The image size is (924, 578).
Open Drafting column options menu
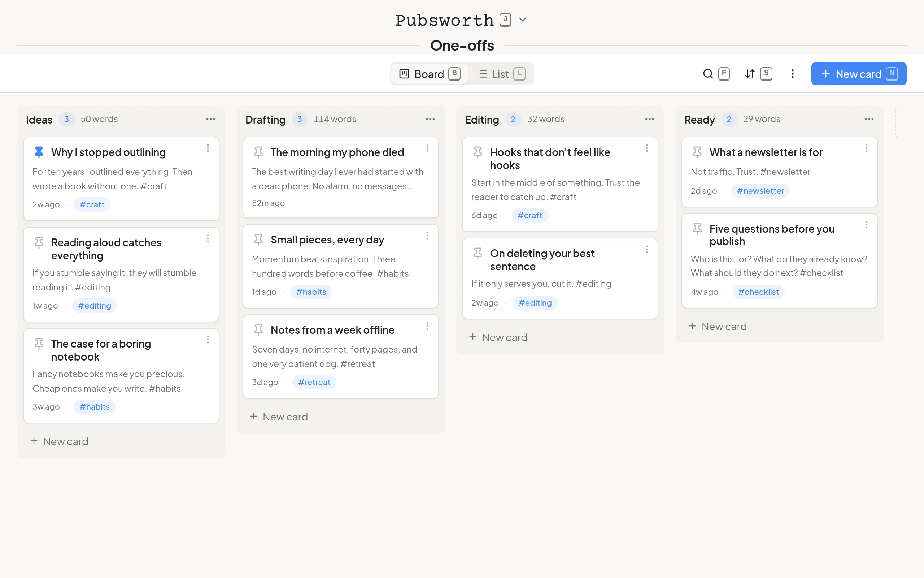[430, 119]
